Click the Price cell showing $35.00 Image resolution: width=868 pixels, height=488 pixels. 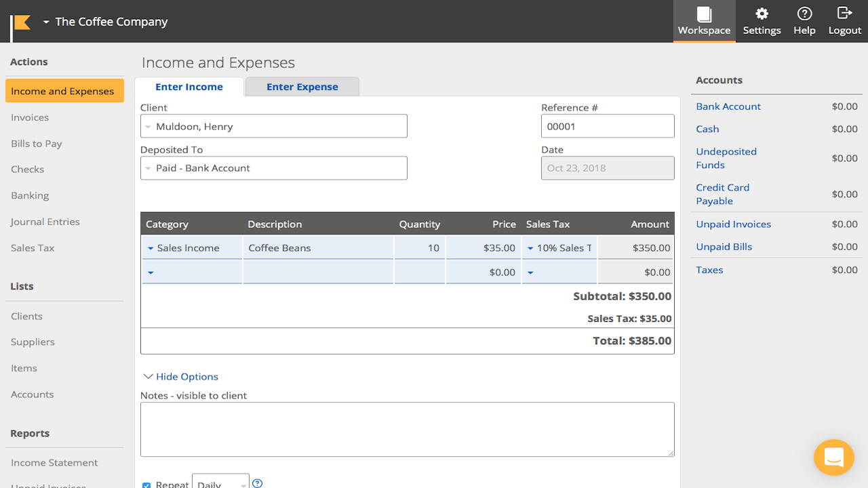(484, 248)
